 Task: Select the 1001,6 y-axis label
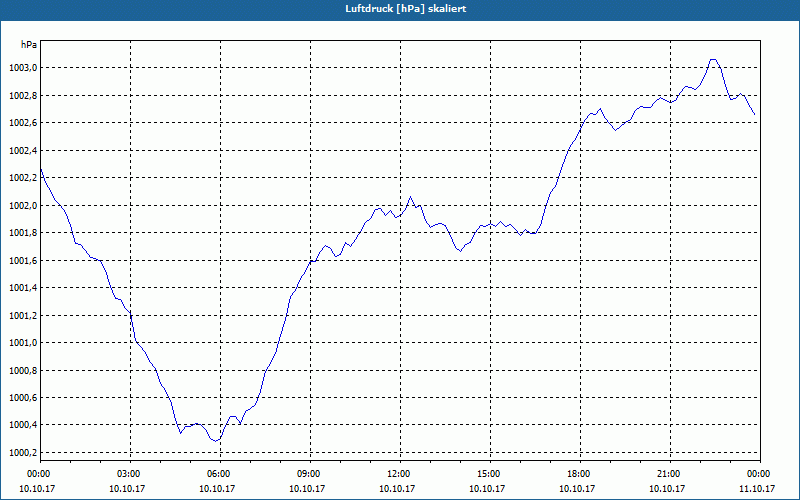(22, 261)
